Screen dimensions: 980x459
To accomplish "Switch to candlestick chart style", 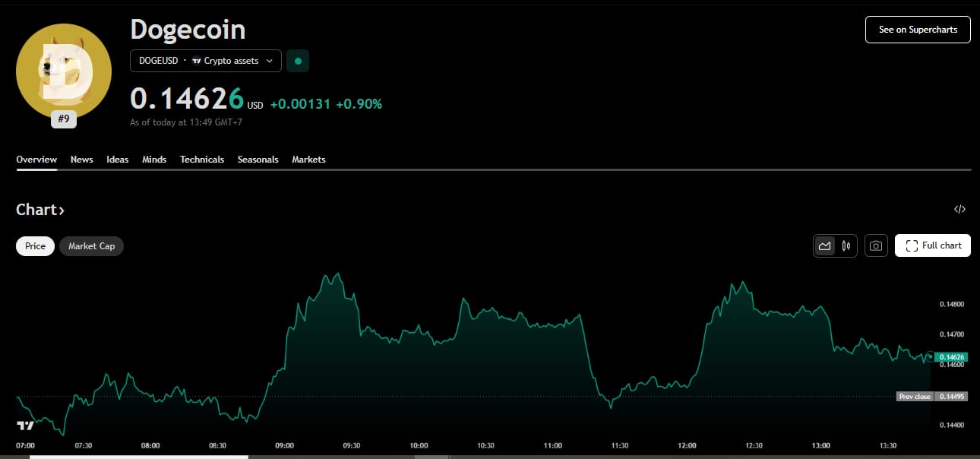I will [x=845, y=245].
